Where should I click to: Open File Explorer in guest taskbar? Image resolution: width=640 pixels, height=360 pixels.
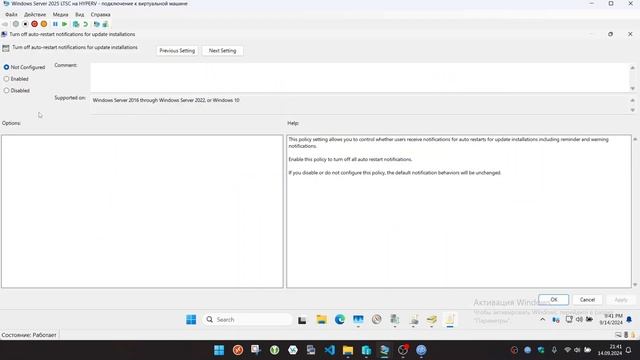[x=322, y=320]
